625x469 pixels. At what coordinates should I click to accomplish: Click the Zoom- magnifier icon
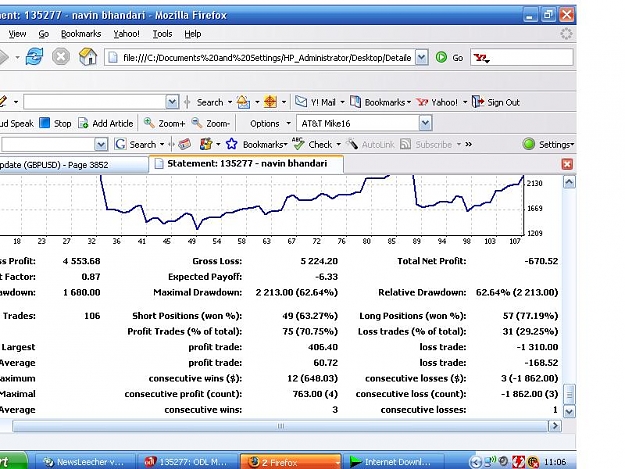197,123
